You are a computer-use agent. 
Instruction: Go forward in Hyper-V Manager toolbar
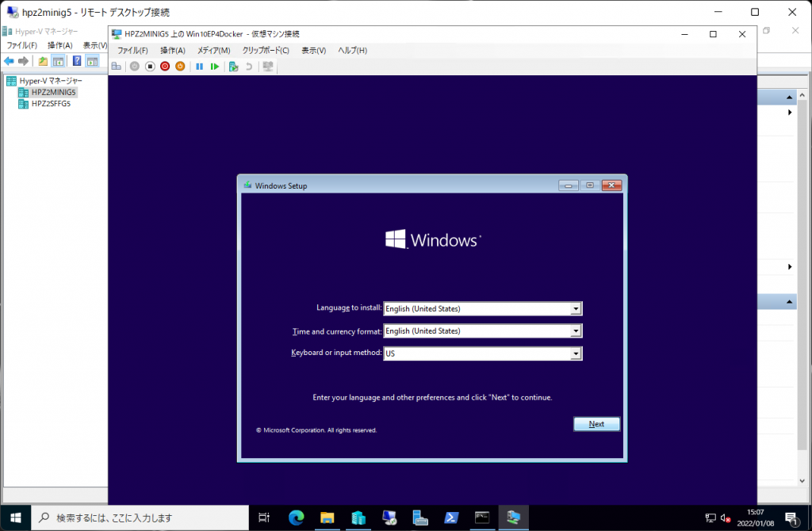(x=23, y=61)
